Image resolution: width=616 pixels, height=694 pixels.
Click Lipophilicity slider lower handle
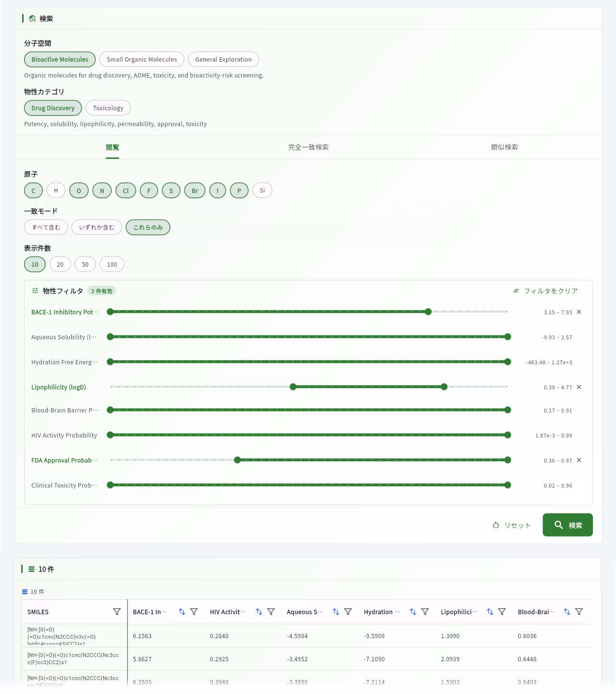click(293, 387)
